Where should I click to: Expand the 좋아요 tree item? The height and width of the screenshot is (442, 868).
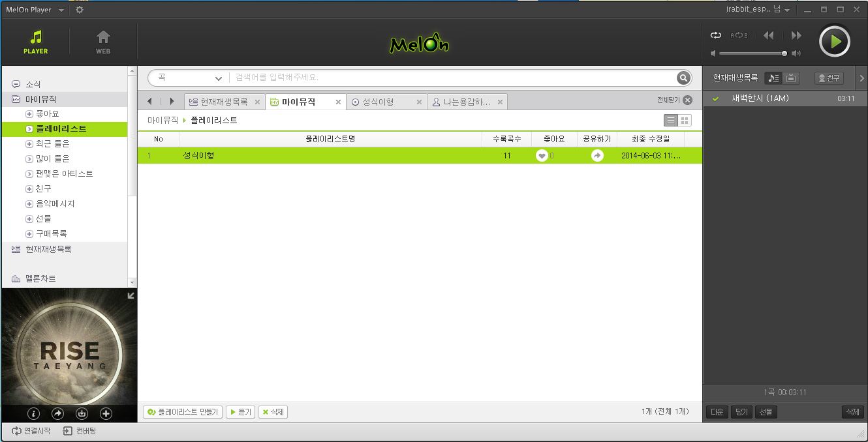click(x=29, y=114)
